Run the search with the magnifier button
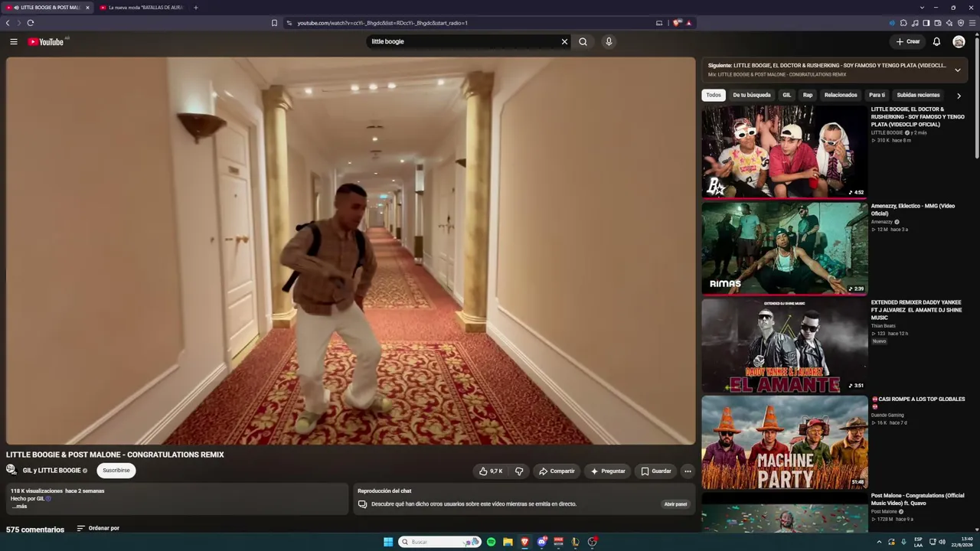 tap(583, 41)
